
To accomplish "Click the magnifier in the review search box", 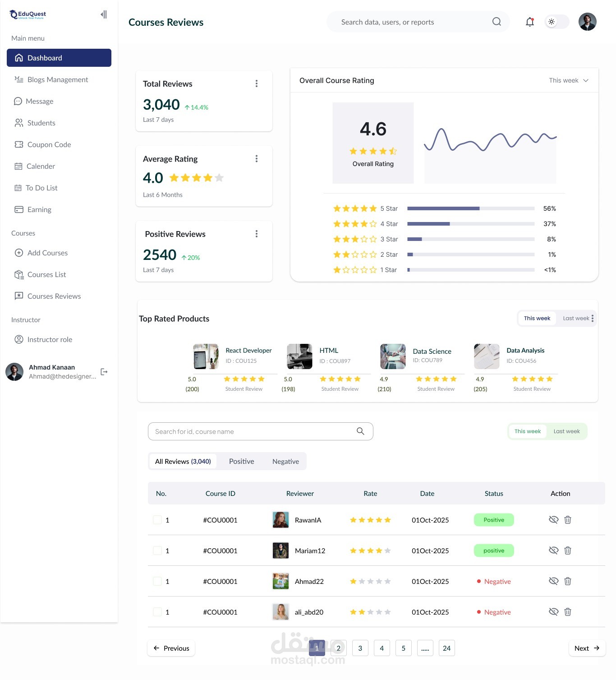I will (360, 431).
